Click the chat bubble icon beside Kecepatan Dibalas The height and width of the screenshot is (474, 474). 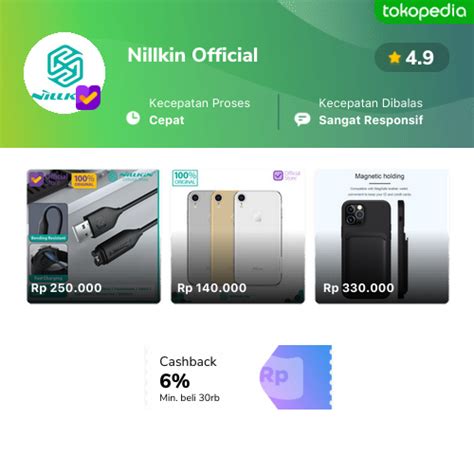302,119
